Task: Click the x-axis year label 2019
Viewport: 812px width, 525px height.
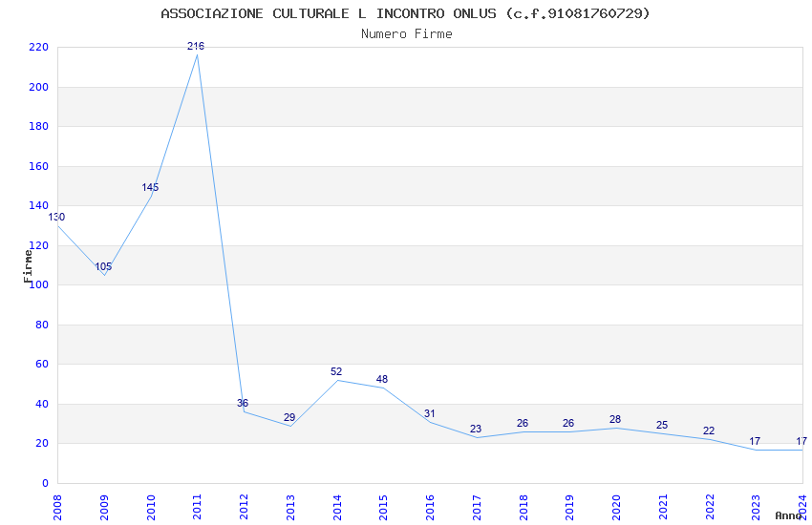Action: point(569,508)
